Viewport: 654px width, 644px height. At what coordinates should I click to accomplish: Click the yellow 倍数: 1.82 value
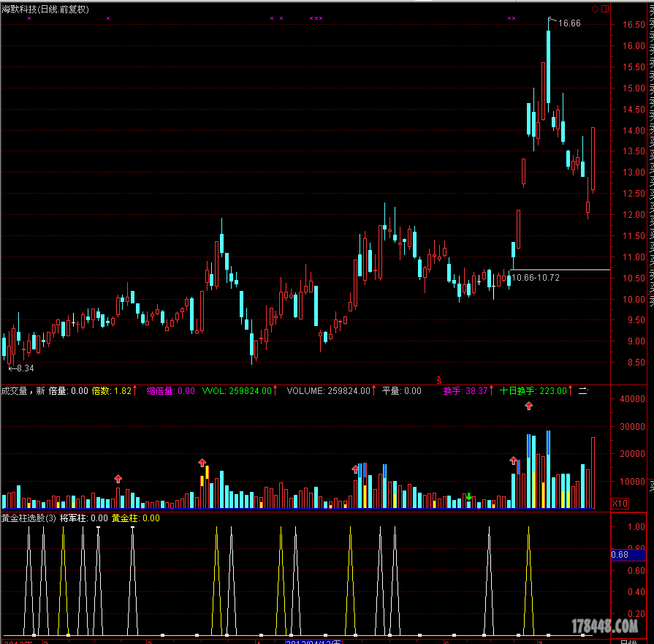[x=111, y=391]
